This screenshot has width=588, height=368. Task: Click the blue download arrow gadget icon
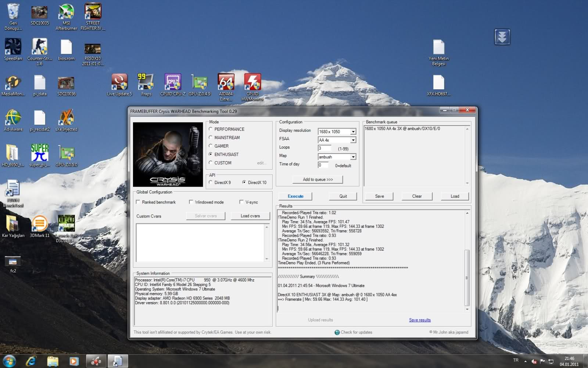click(502, 37)
